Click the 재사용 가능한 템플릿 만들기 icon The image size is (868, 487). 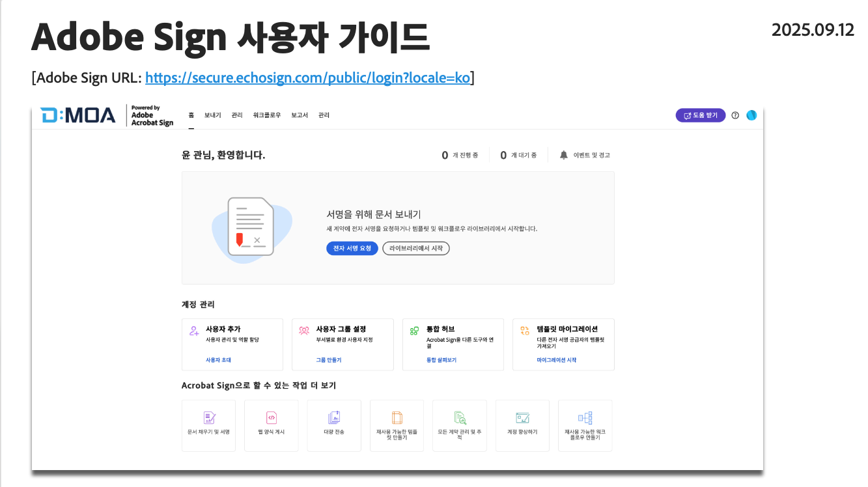click(x=397, y=417)
